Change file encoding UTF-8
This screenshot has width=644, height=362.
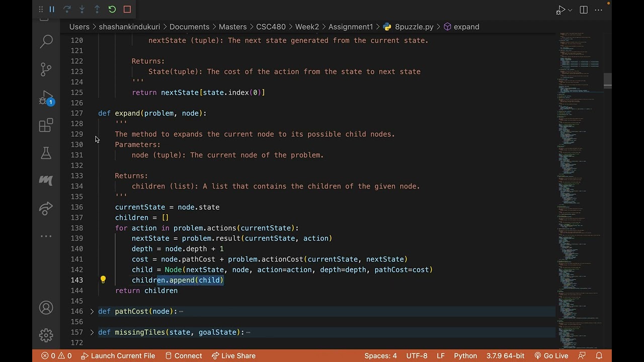click(x=417, y=355)
